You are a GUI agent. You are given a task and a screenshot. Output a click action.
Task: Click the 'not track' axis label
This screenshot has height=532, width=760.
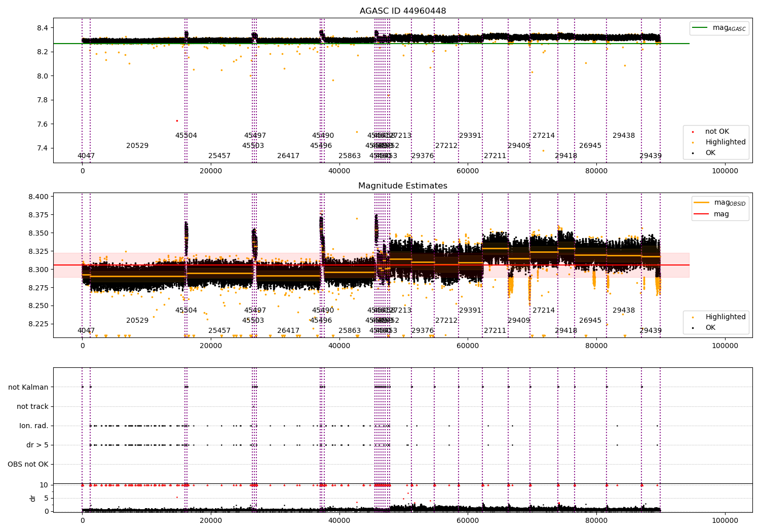click(32, 407)
